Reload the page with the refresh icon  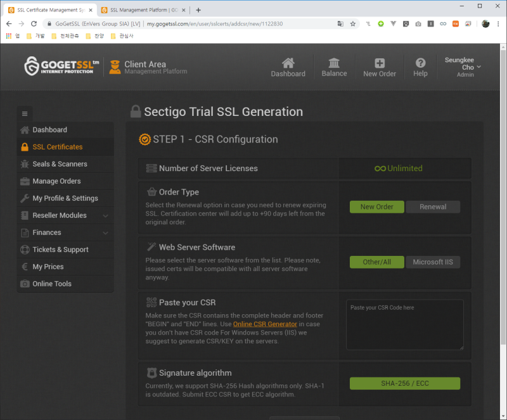[x=34, y=23]
